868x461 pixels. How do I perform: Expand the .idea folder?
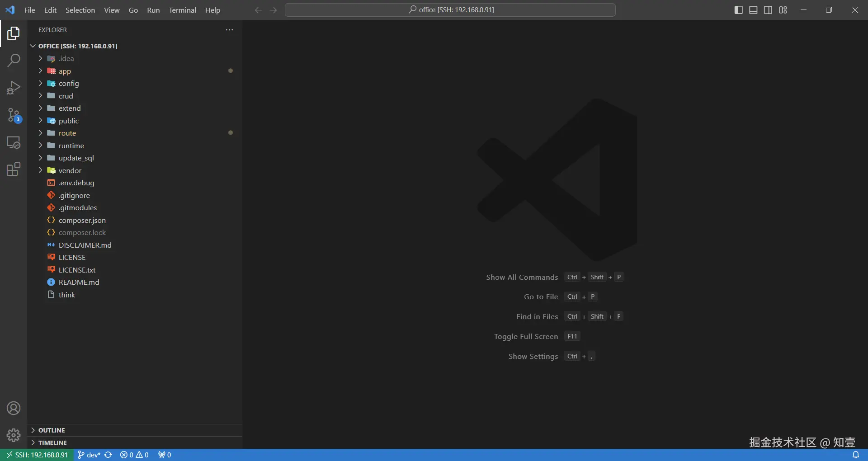pos(135,58)
